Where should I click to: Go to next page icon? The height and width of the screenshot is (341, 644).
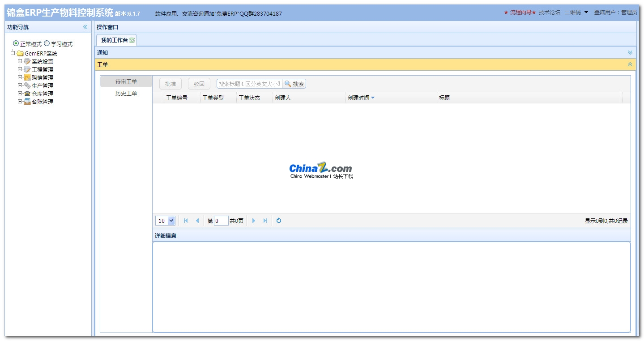(254, 221)
